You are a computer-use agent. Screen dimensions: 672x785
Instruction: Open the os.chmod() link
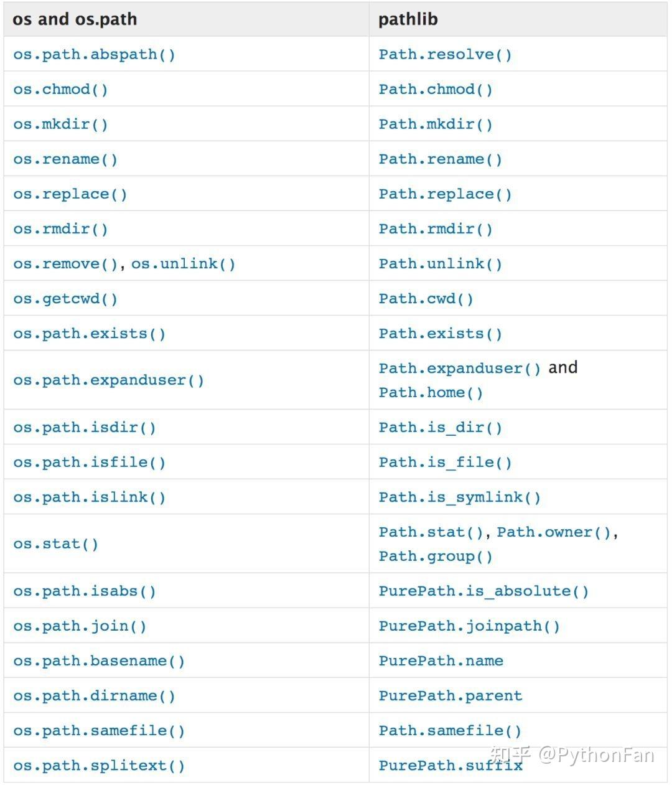[60, 89]
